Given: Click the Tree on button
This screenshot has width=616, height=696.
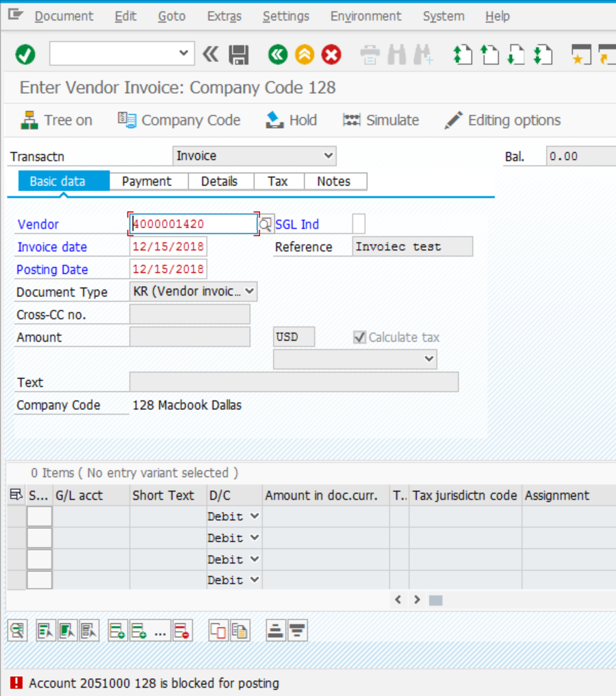Looking at the screenshot, I should click(x=56, y=120).
